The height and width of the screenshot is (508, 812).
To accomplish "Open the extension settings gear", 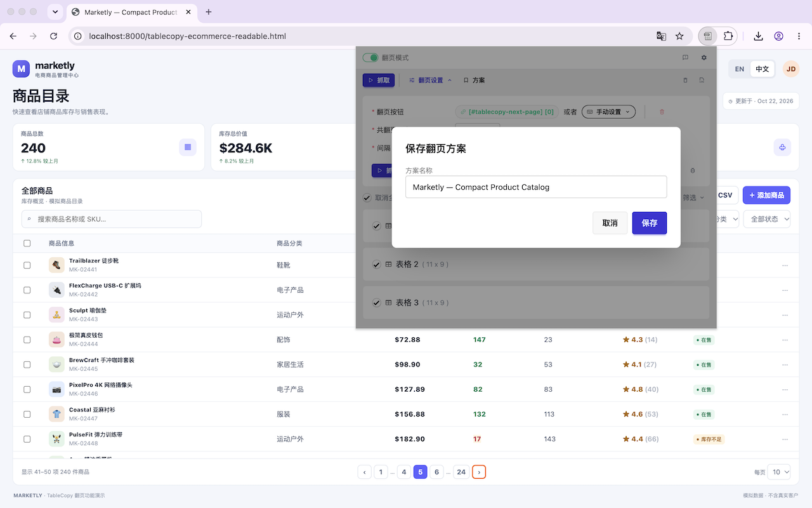I will point(704,58).
